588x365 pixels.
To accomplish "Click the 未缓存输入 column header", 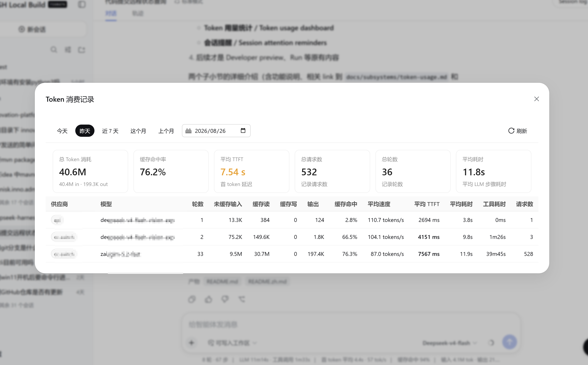I will coord(228,204).
